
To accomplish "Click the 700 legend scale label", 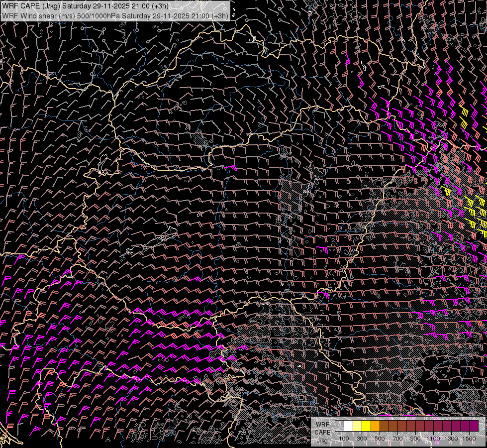I will [397, 439].
